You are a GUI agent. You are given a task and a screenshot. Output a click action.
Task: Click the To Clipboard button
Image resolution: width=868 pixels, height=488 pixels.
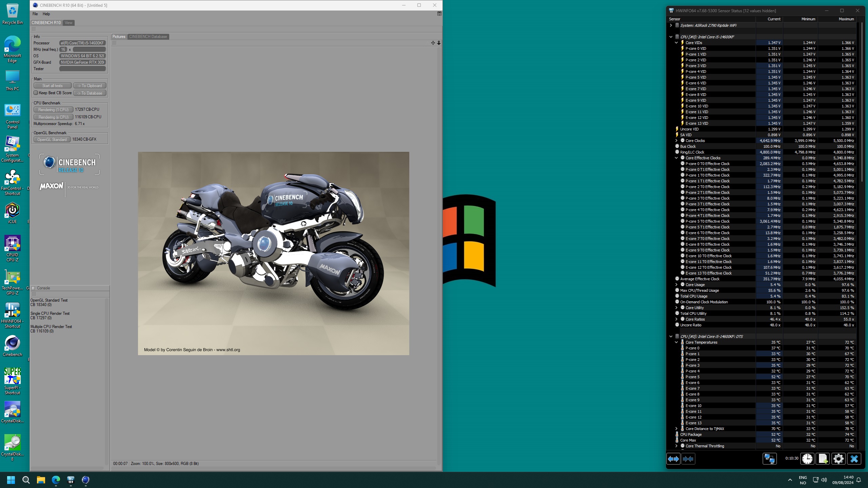(90, 86)
